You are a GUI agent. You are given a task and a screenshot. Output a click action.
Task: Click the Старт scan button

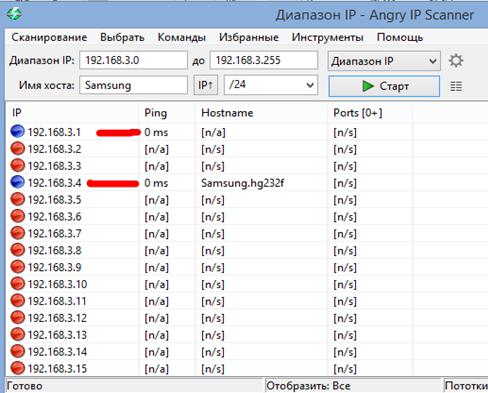tap(384, 86)
